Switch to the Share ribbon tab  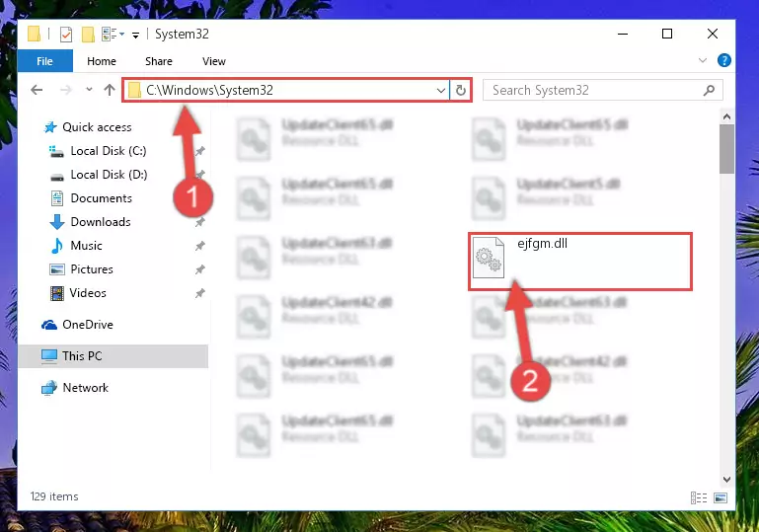click(x=159, y=61)
